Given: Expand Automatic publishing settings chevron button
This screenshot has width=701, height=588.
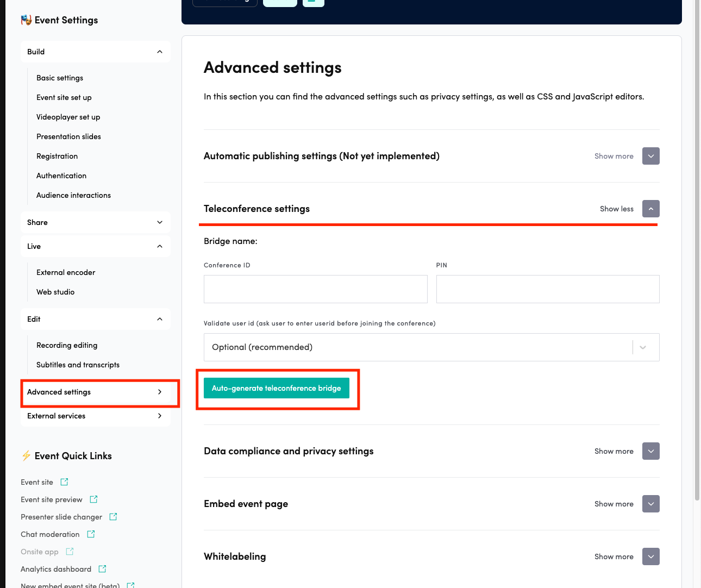Looking at the screenshot, I should pos(650,156).
